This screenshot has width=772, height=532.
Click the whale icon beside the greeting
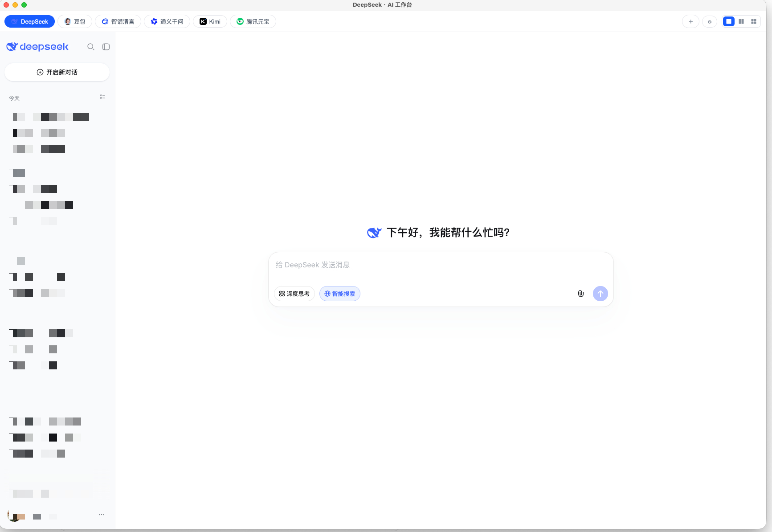pyautogui.click(x=374, y=233)
